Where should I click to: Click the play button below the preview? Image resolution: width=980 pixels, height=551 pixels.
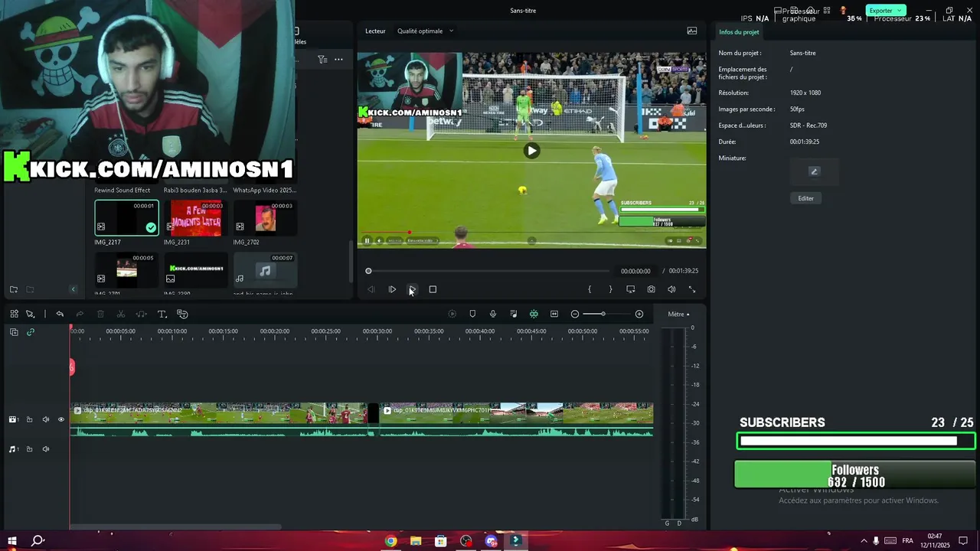(392, 289)
